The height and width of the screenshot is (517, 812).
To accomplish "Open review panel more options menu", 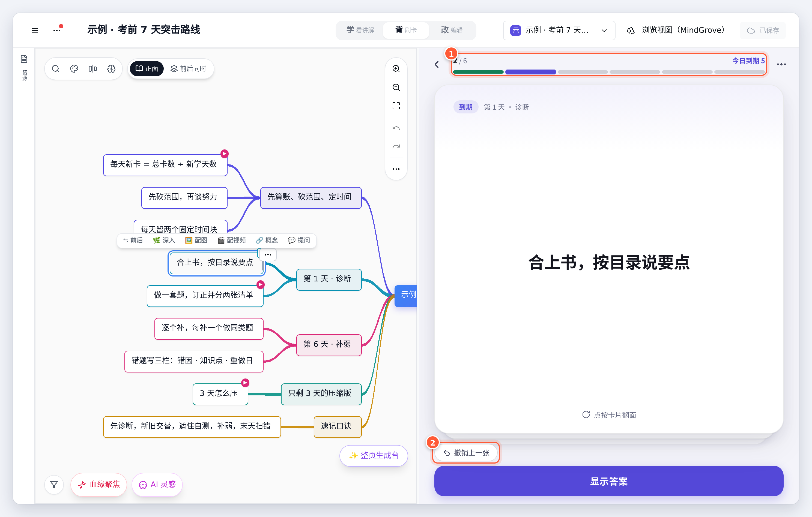I will [x=781, y=64].
